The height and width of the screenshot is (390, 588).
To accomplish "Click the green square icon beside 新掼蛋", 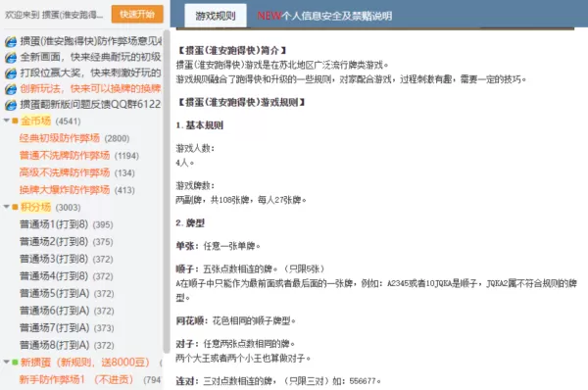I will coord(15,363).
